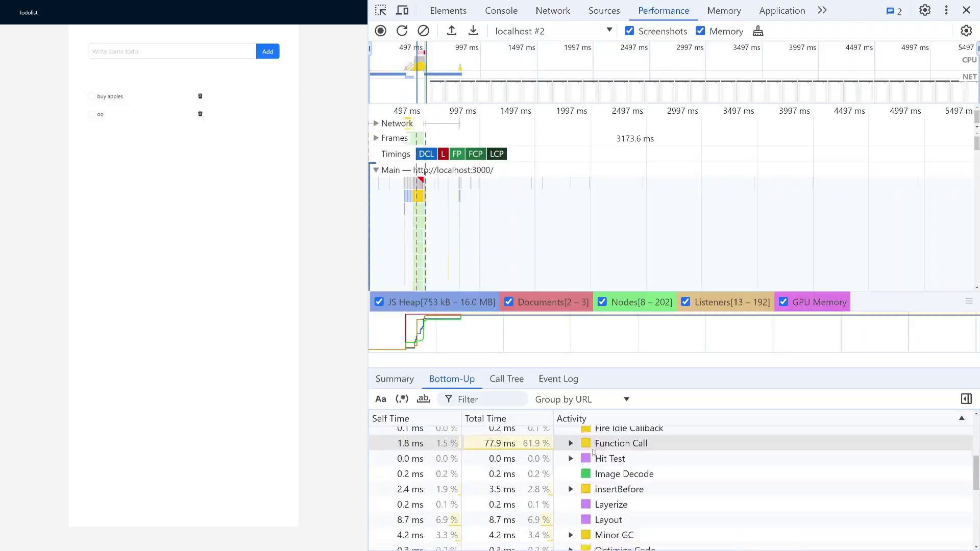This screenshot has width=980, height=551.
Task: Open the DevTools three-dot customize menu
Action: [946, 10]
